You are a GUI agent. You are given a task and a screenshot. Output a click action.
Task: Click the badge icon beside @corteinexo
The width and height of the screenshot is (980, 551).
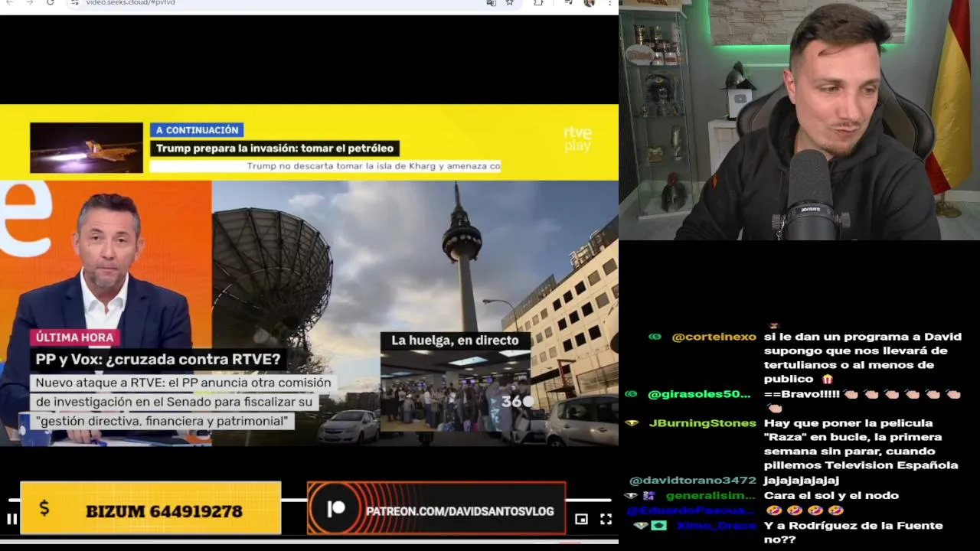pos(655,337)
